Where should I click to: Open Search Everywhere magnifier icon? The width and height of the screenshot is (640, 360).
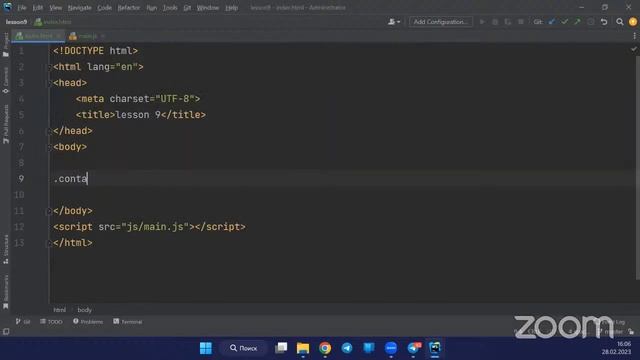620,22
